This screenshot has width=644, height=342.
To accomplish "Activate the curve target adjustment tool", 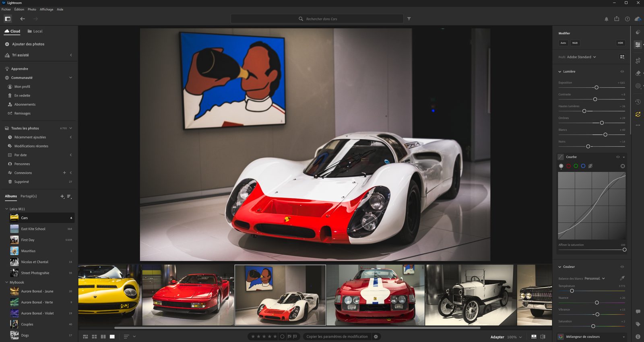I will 623,166.
